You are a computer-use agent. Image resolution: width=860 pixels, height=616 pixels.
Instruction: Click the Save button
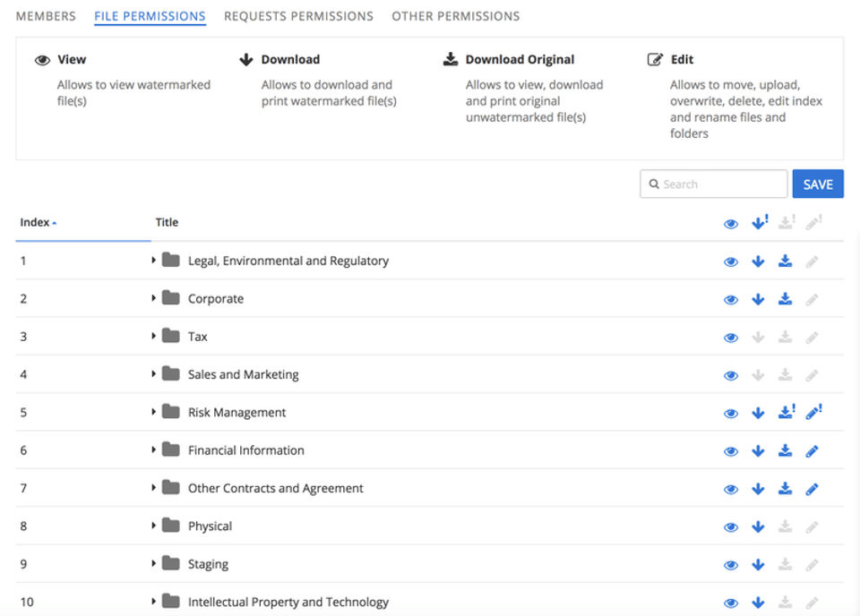[x=818, y=184]
